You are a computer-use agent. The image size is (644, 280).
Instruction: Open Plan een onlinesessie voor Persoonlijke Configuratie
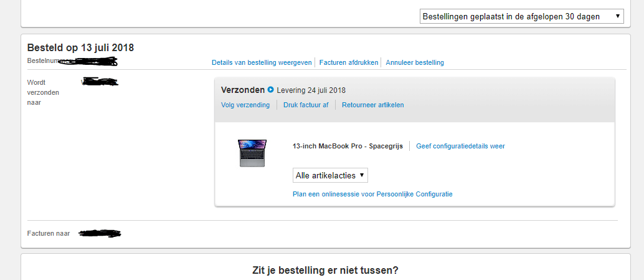pos(372,194)
